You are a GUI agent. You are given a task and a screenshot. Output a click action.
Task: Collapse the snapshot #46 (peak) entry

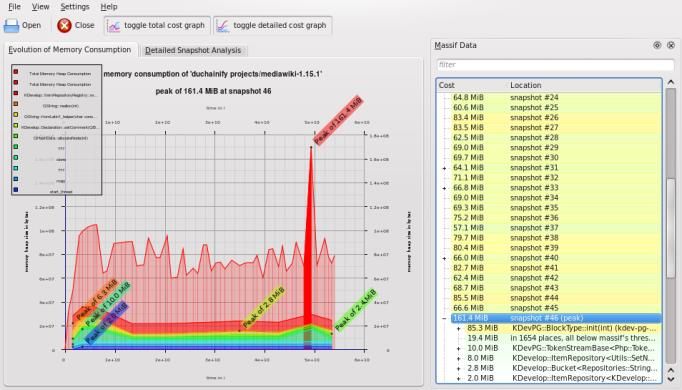pos(444,318)
